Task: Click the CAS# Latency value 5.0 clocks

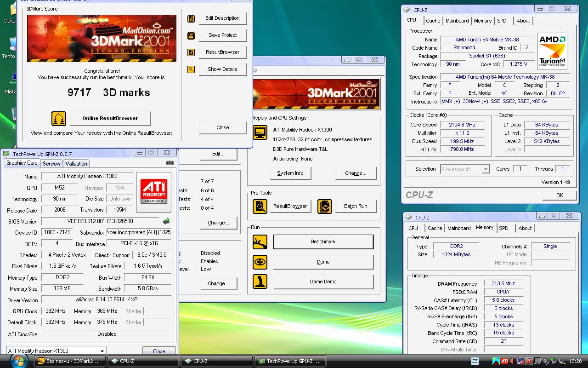Action: pyautogui.click(x=503, y=300)
